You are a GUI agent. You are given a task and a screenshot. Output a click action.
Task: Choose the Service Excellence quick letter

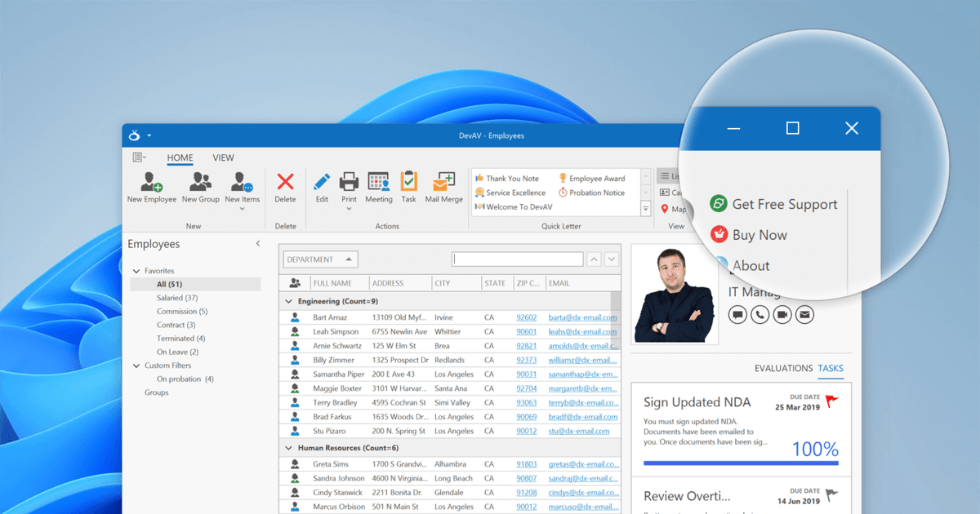[510, 193]
